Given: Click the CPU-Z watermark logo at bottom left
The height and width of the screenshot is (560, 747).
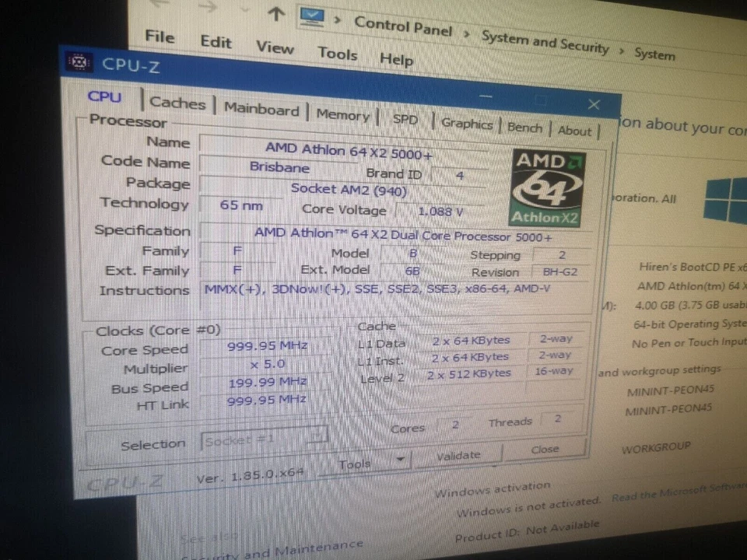Looking at the screenshot, I should tap(126, 482).
